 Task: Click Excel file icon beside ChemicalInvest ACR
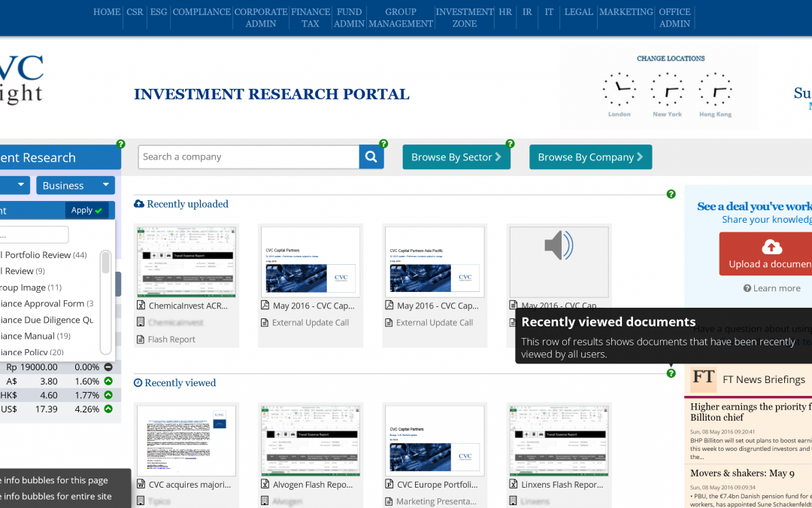pyautogui.click(x=141, y=306)
